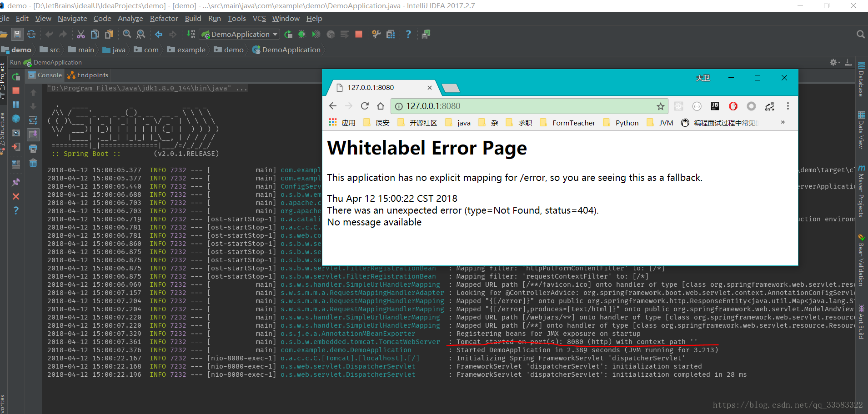The height and width of the screenshot is (414, 868).
Task: Open Settings via the wrench icon
Action: (376, 34)
